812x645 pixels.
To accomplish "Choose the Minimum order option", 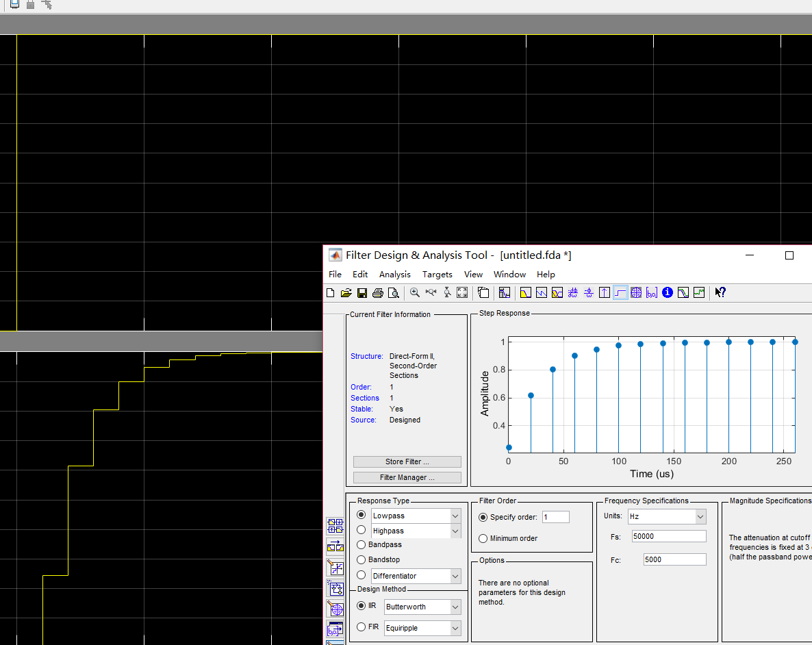I will (x=483, y=539).
